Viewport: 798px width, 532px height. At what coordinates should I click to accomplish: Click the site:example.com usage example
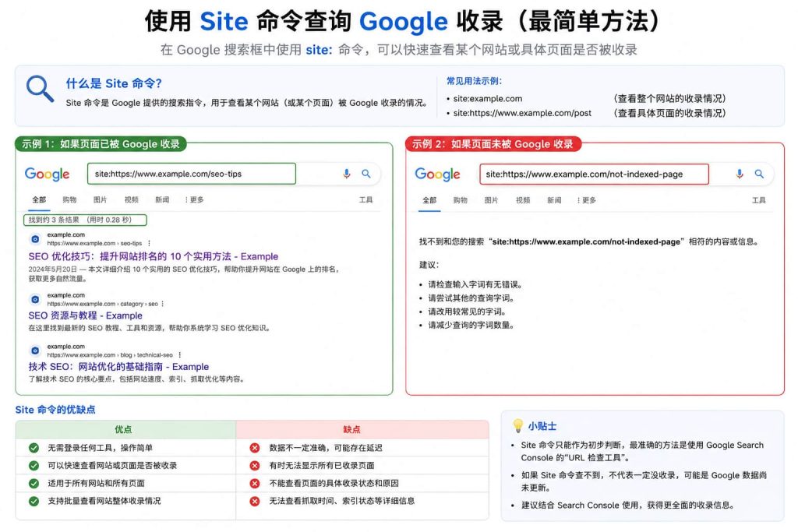click(x=488, y=99)
